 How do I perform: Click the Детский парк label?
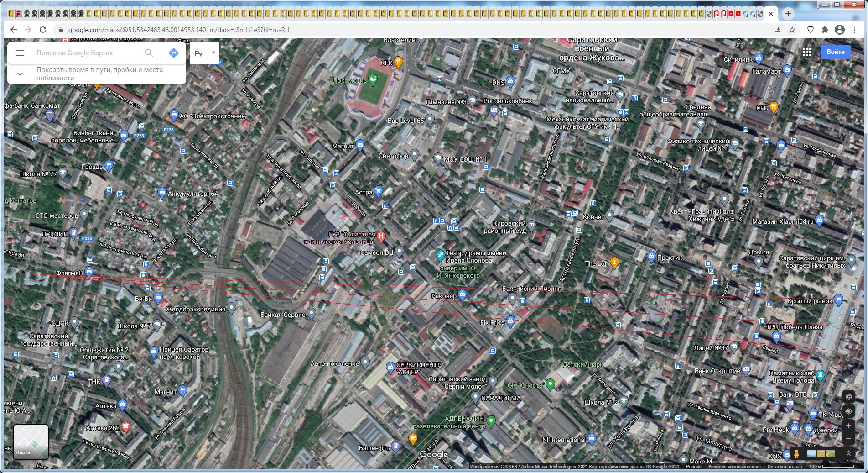tap(582, 364)
